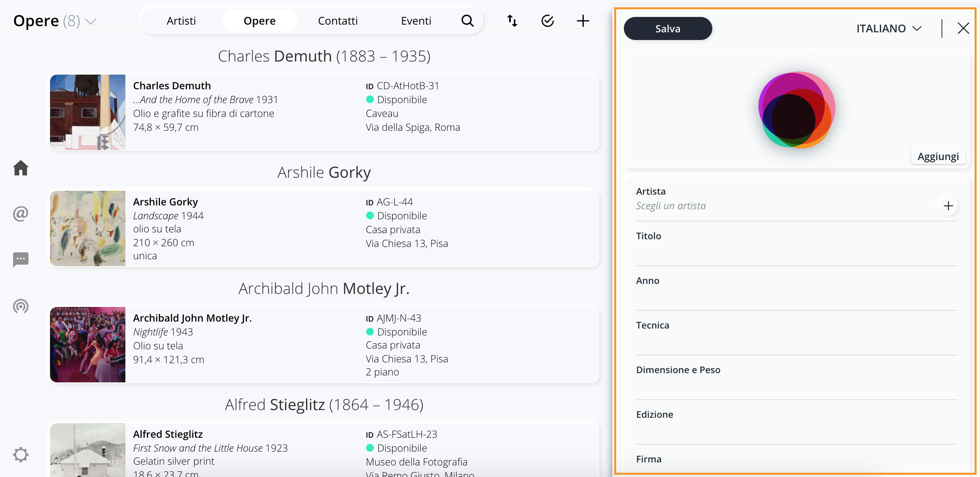
Task: Click the Nightlife 1943 title
Action: pyautogui.click(x=163, y=332)
